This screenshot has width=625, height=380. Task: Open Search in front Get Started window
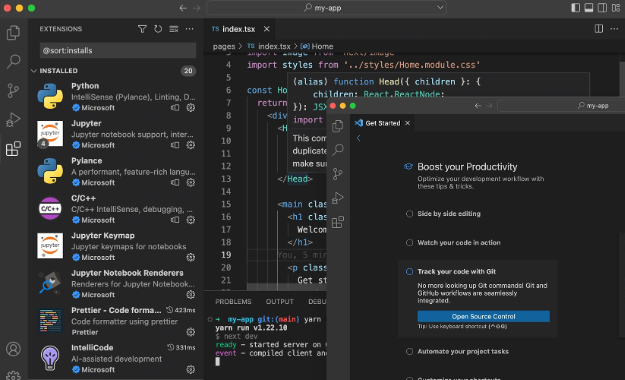click(x=338, y=150)
